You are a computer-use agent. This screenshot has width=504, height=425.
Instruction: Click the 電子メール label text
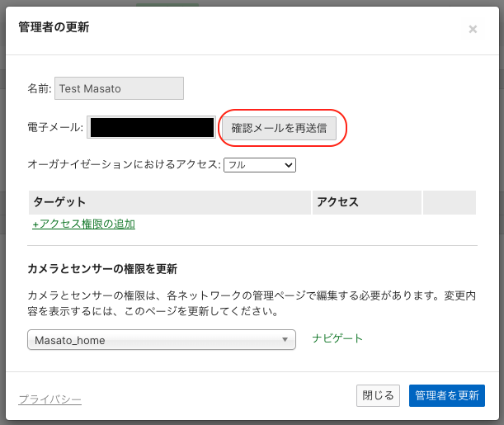click(x=55, y=128)
